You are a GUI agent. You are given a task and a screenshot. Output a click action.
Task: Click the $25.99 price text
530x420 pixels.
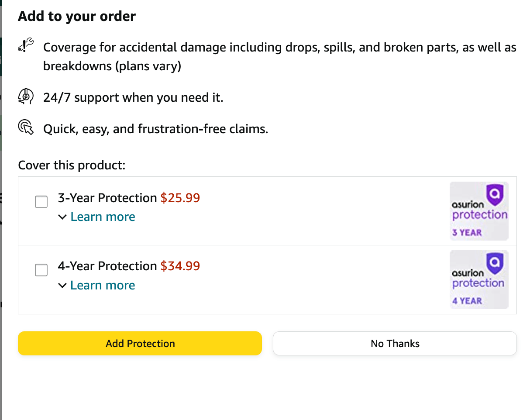point(180,198)
